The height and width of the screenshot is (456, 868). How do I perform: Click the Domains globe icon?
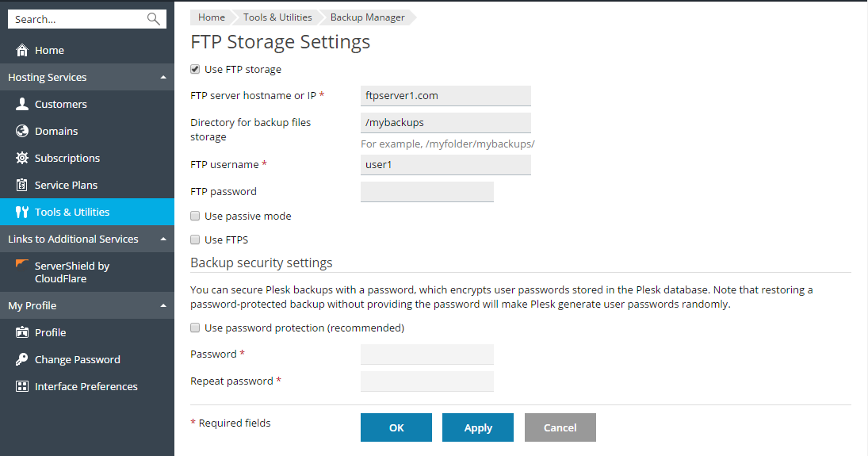coord(22,131)
